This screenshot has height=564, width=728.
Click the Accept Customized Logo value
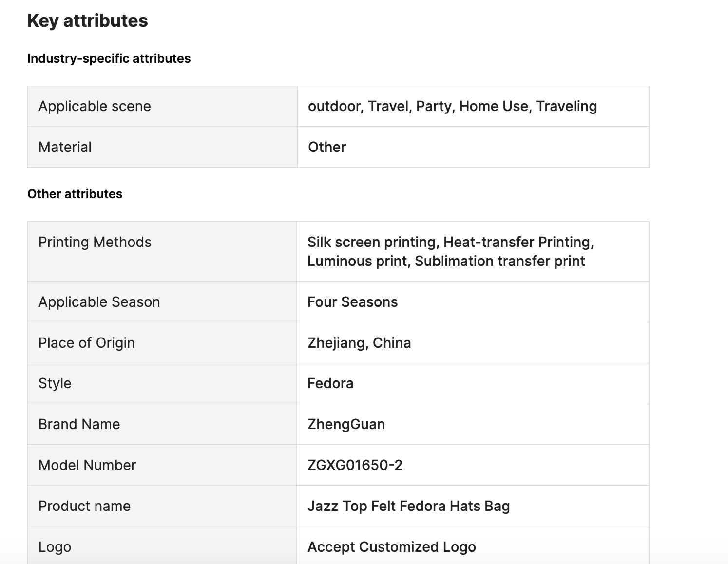pyautogui.click(x=392, y=547)
